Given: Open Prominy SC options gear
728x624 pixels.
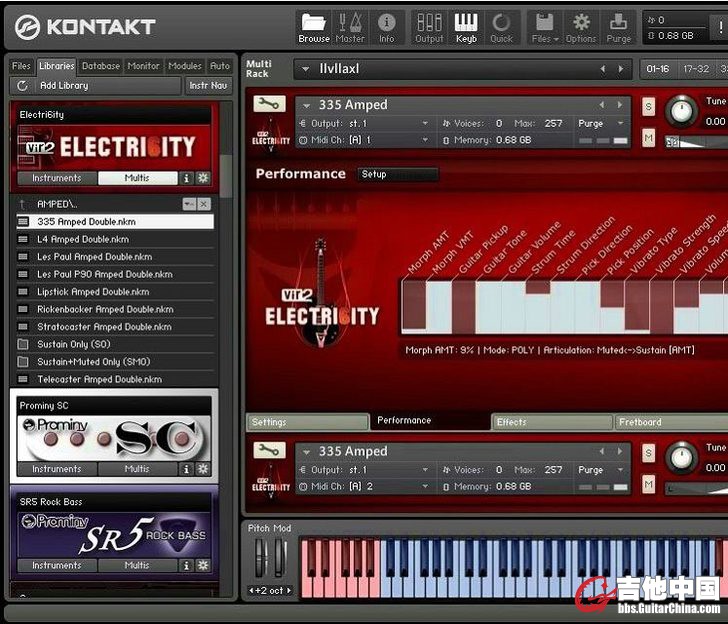Looking at the screenshot, I should click(x=203, y=469).
